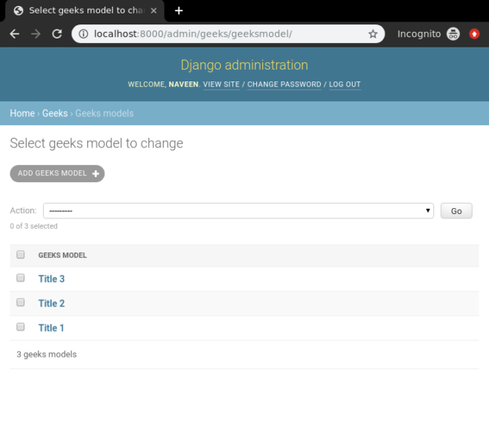This screenshot has height=448, width=489.
Task: Click the Log Out link
Action: (345, 84)
